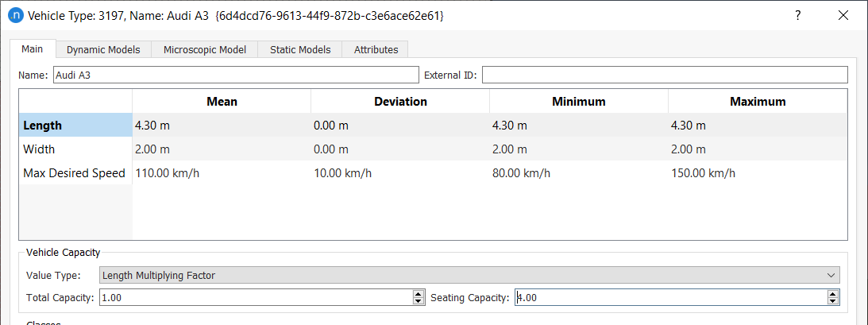Screen dimensions: 868x325
Task: Select Max Desired Speed maximum cell
Action: click(757, 173)
